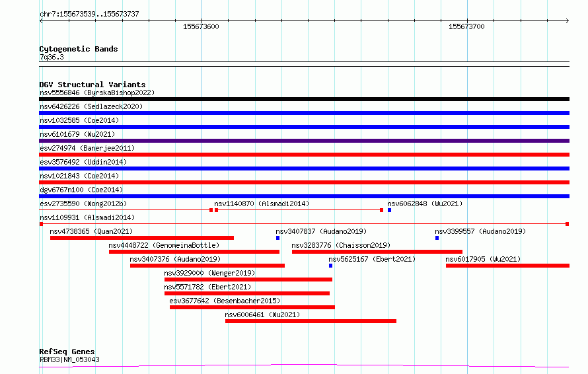Click the blue nsv3407837 variant marker
This screenshot has width=588, height=374.
coord(278,238)
